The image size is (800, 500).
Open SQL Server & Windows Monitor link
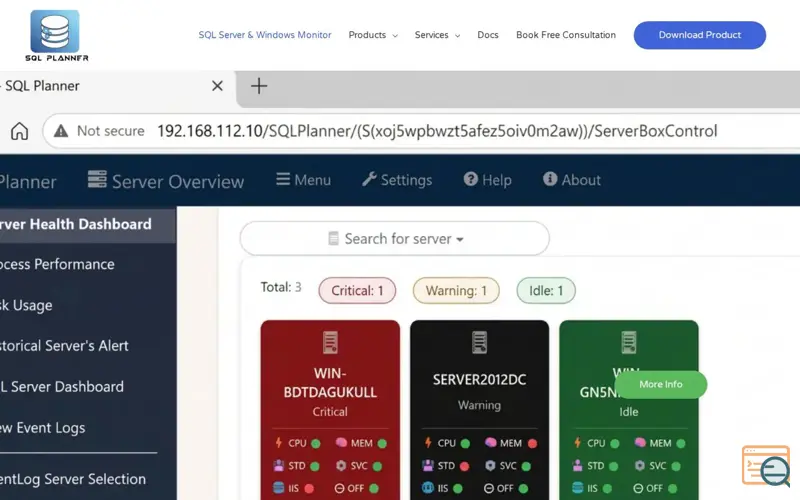point(265,35)
